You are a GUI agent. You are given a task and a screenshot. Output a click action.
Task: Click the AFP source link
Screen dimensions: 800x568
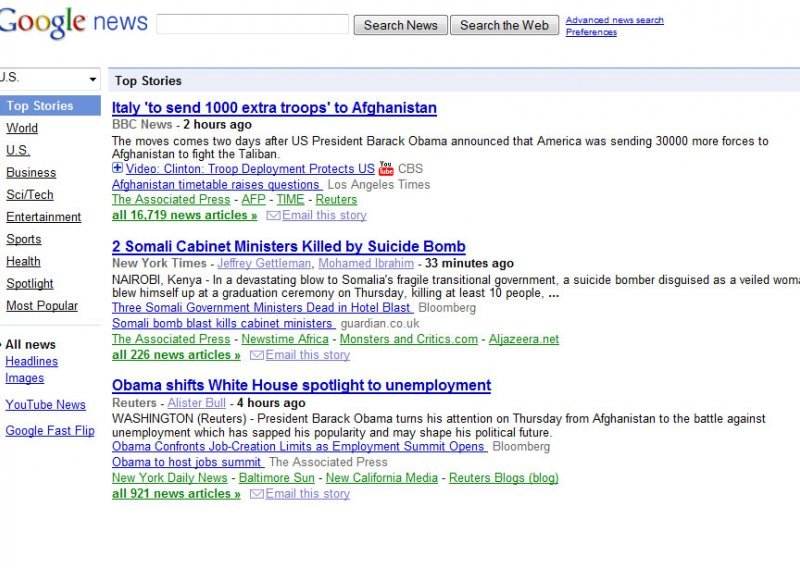click(x=254, y=200)
